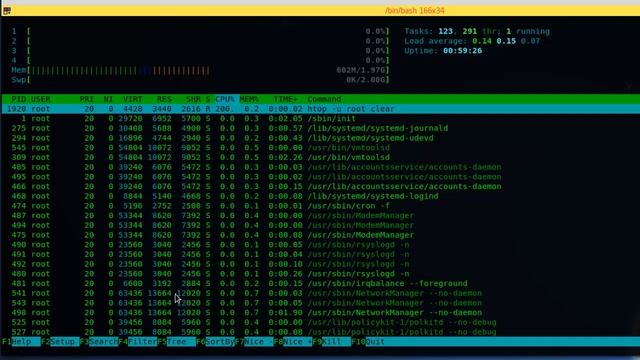Open F2 Setup in the bottom bar
Screen dimensions: 640x360
coord(60,342)
